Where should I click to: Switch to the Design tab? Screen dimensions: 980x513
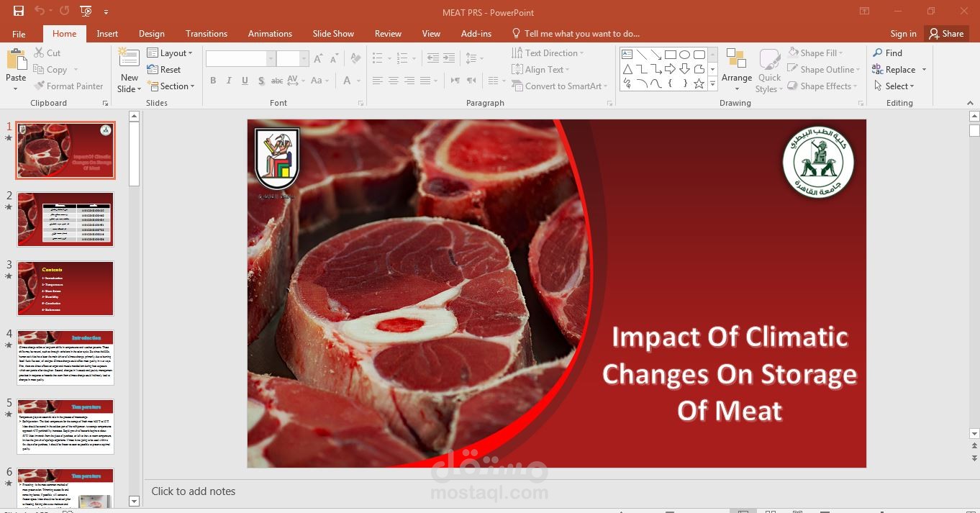(152, 34)
